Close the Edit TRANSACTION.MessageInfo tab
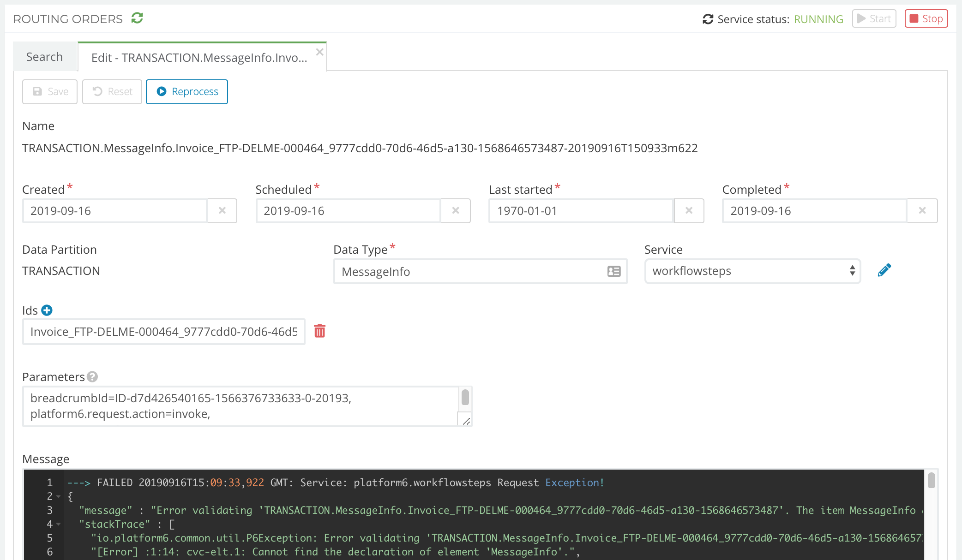This screenshot has height=560, width=962. pos(319,52)
